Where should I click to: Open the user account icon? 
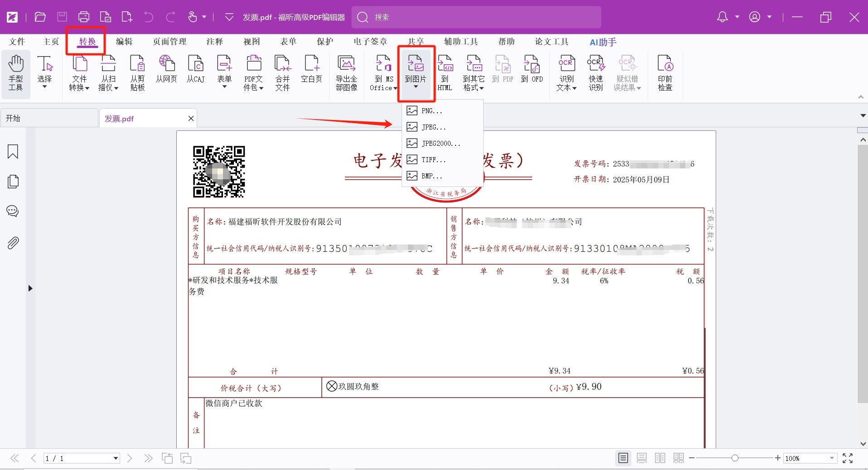(755, 17)
